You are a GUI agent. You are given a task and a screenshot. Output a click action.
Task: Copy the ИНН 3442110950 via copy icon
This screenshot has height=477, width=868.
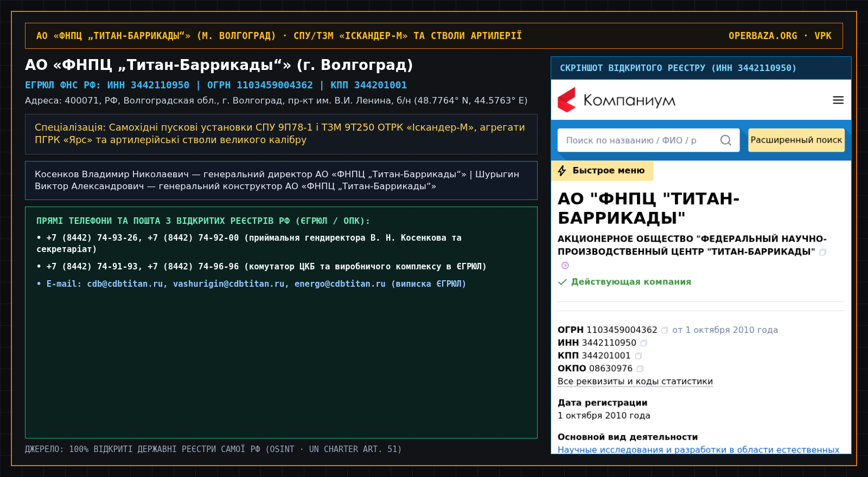[644, 343]
